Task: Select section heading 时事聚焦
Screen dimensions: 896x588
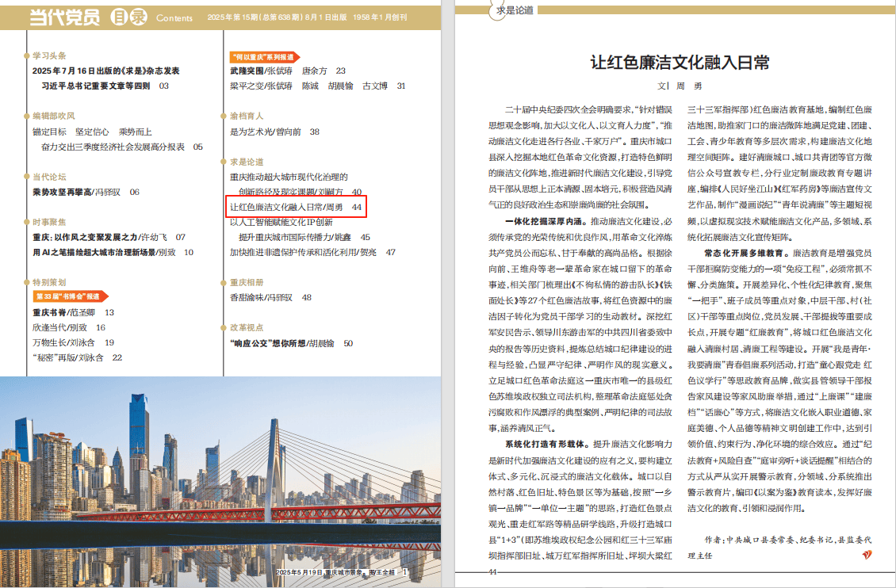Action: click(x=49, y=222)
